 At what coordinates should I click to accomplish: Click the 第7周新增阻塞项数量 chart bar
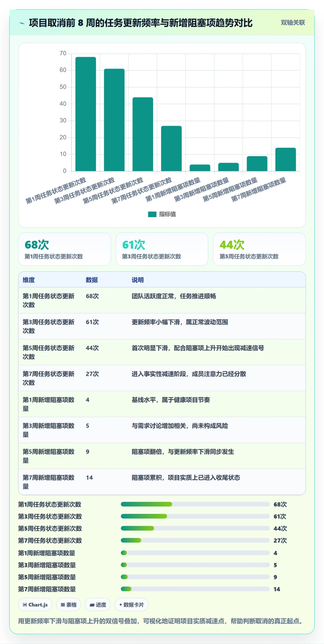pyautogui.click(x=286, y=159)
